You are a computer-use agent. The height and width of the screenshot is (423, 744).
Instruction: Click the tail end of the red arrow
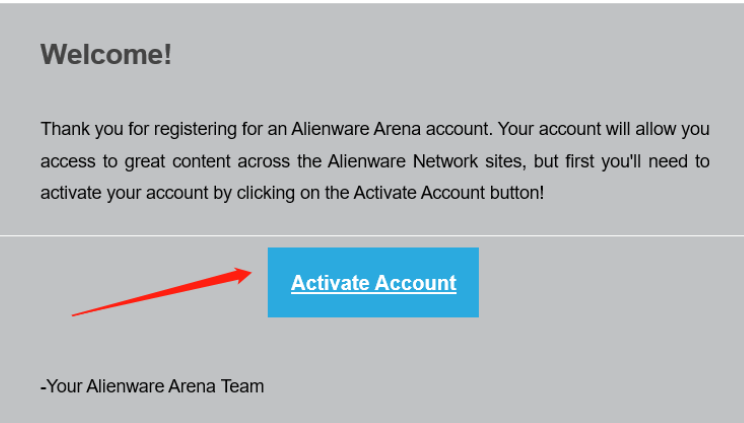point(74,315)
